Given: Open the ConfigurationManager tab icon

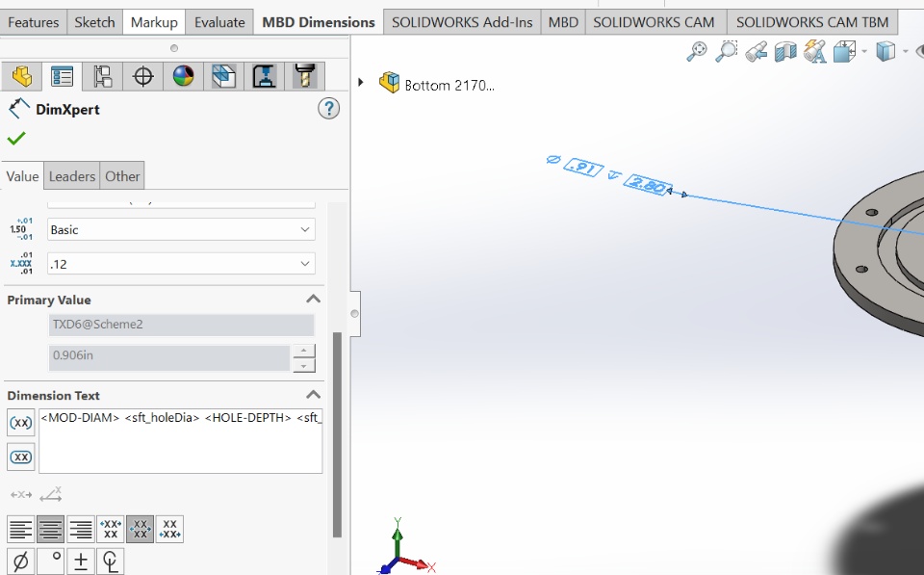Looking at the screenshot, I should (103, 77).
